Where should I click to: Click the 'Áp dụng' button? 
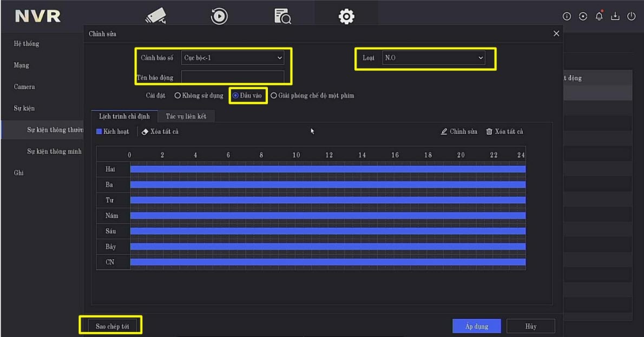pyautogui.click(x=476, y=326)
